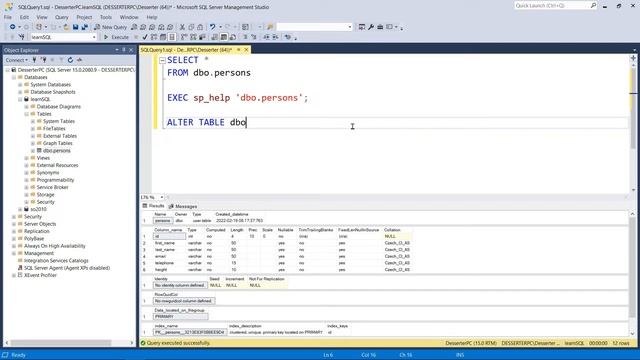The height and width of the screenshot is (360, 640).
Task: Open the Connect dropdown in Object Explorer
Action: pos(17,60)
